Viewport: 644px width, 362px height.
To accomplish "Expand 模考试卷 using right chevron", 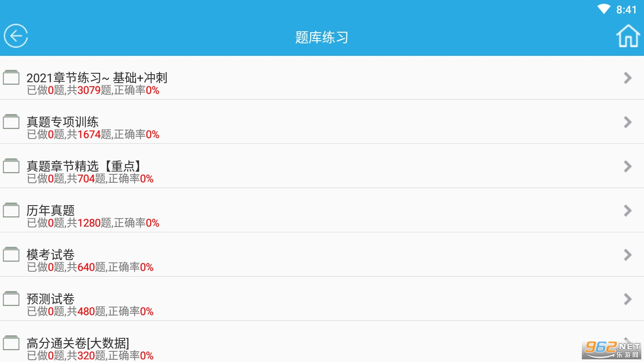I will click(x=627, y=255).
